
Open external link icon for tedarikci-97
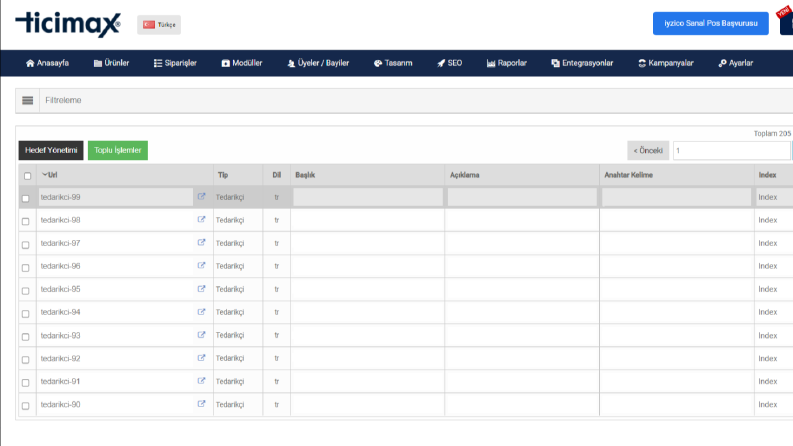point(201,243)
